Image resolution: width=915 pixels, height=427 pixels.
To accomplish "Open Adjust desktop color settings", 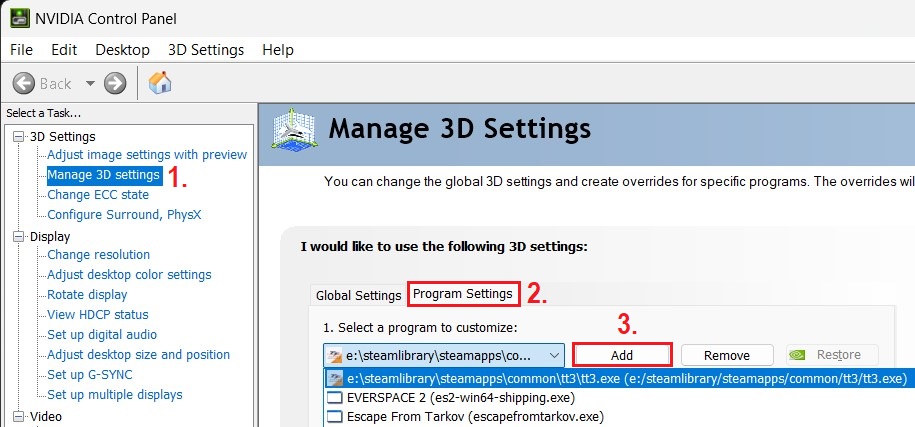I will click(x=130, y=275).
